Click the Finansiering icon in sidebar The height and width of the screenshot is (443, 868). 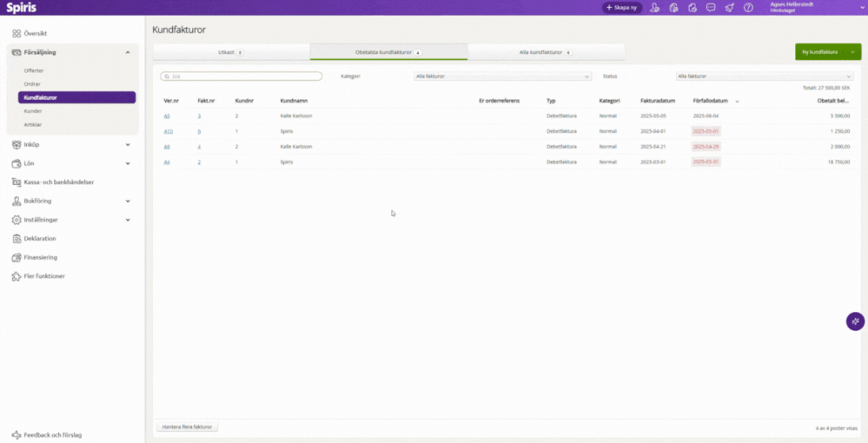17,257
